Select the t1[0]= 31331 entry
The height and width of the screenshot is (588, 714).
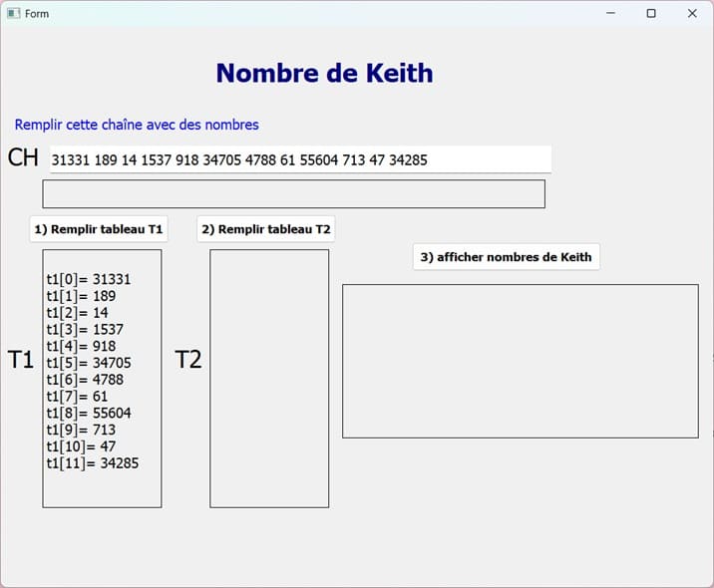pos(89,280)
